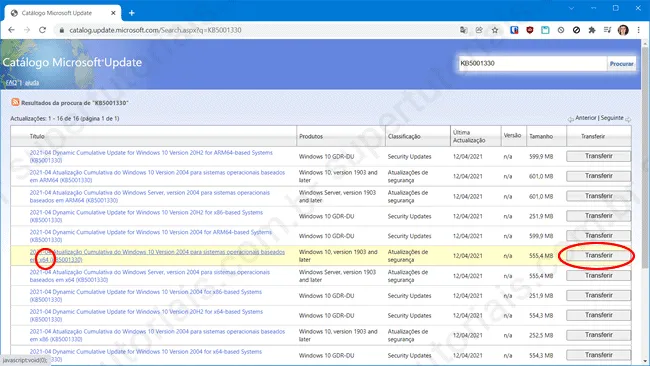Image resolution: width=650 pixels, height=366 pixels.
Task: Open the user profile avatar icon
Action: click(x=623, y=30)
